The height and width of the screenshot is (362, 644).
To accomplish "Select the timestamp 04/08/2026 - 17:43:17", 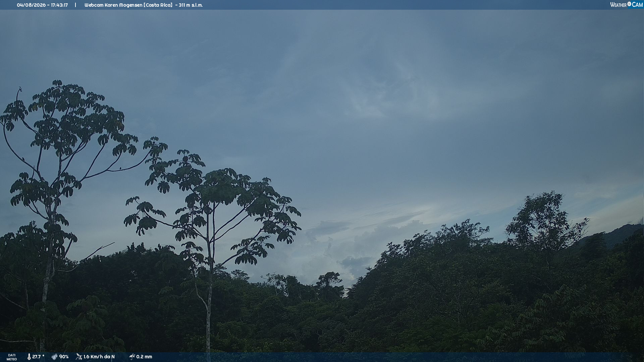I will click(42, 5).
